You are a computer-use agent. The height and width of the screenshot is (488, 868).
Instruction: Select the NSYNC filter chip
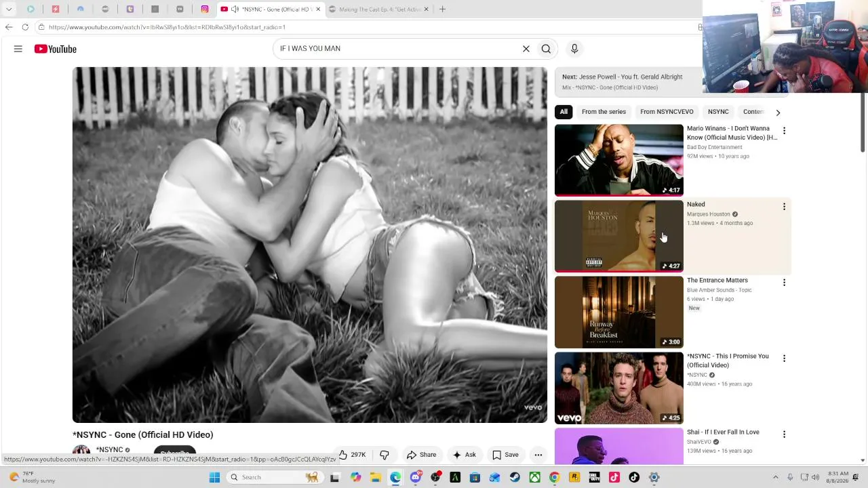coord(718,112)
